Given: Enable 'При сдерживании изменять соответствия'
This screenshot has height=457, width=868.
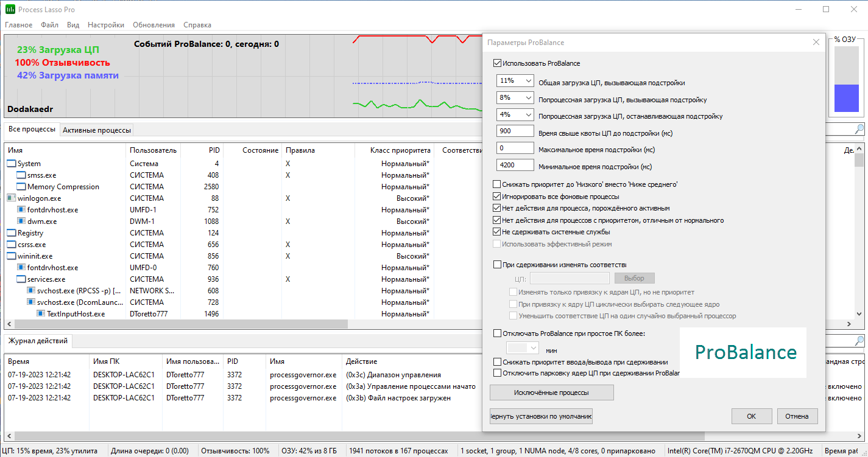Looking at the screenshot, I should pos(497,265).
